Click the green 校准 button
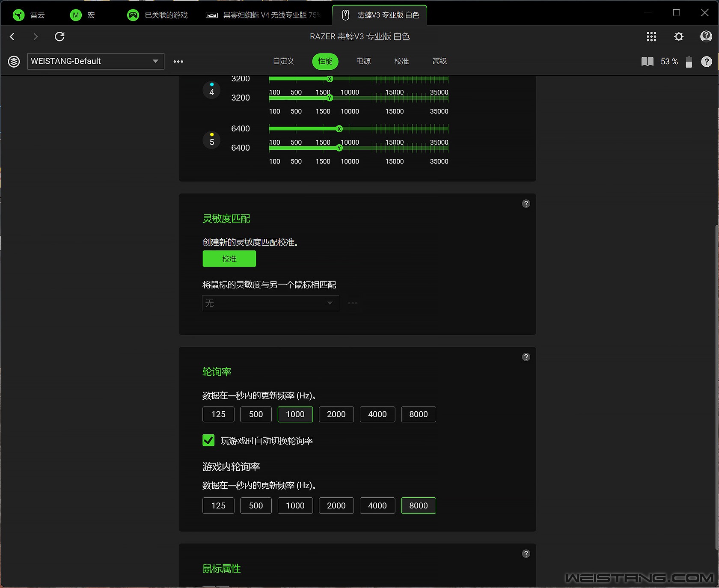The image size is (719, 588). click(229, 259)
